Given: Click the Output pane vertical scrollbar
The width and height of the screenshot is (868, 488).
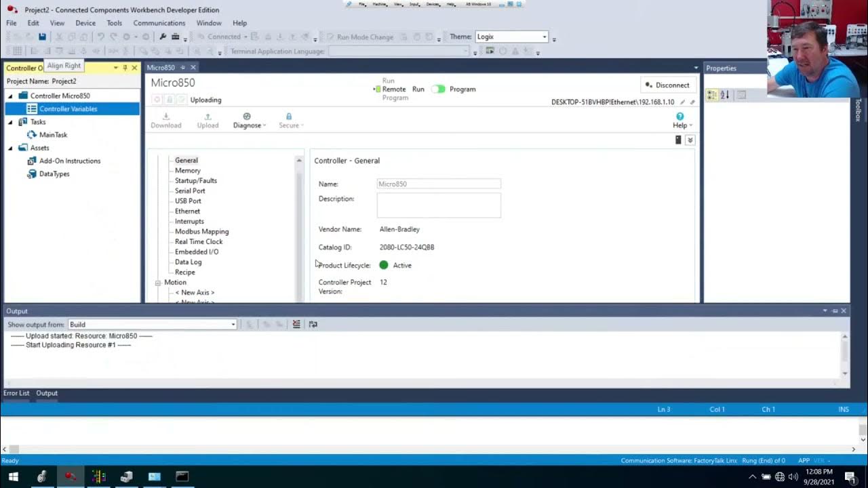Looking at the screenshot, I should [x=844, y=355].
